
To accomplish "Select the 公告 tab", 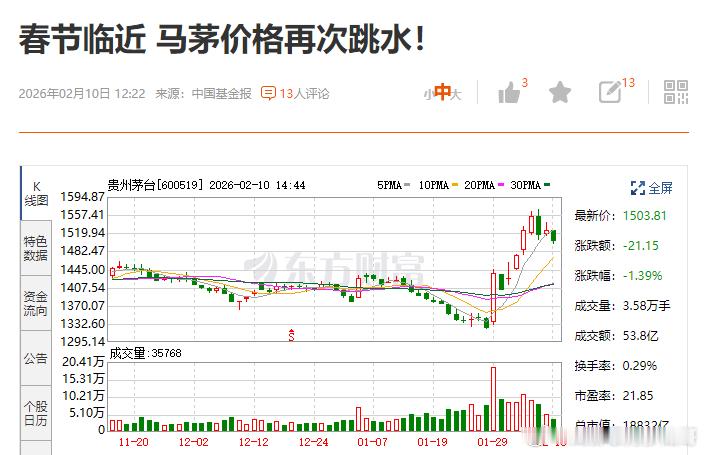I will click(36, 358).
